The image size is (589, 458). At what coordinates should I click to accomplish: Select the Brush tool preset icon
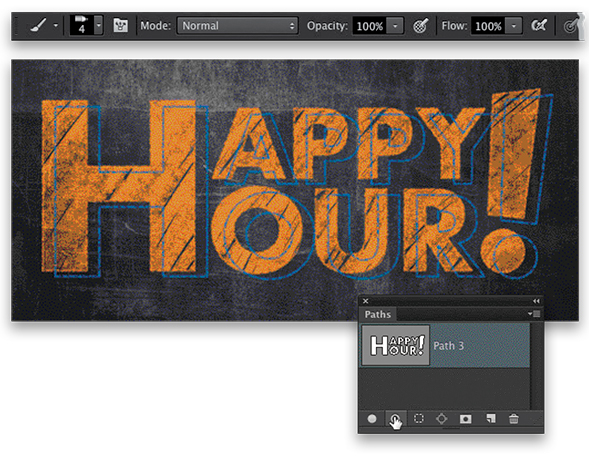point(38,26)
